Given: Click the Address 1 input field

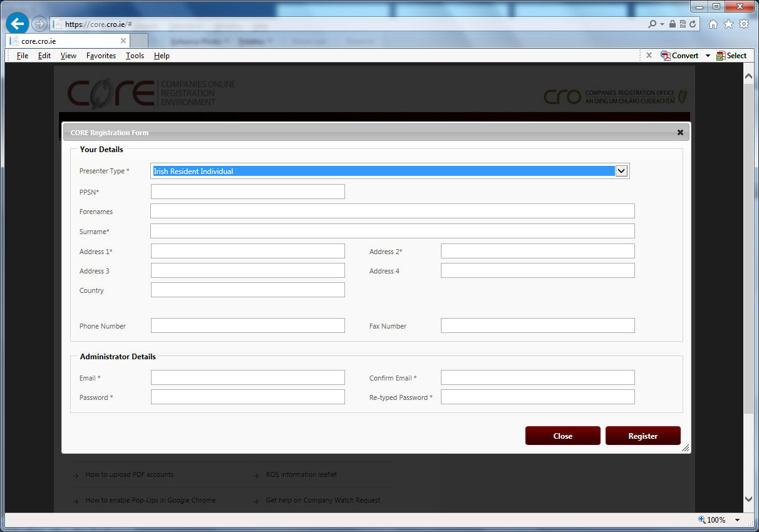Looking at the screenshot, I should (248, 251).
